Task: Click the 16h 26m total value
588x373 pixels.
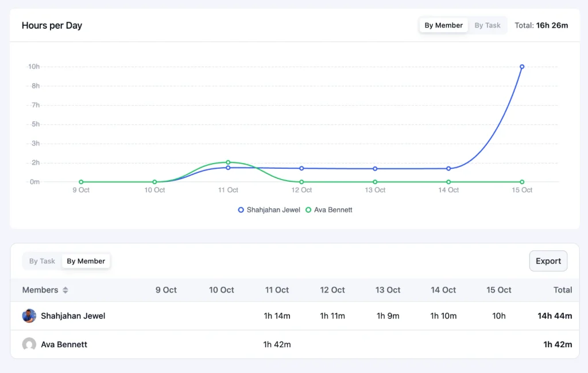Action: point(552,25)
